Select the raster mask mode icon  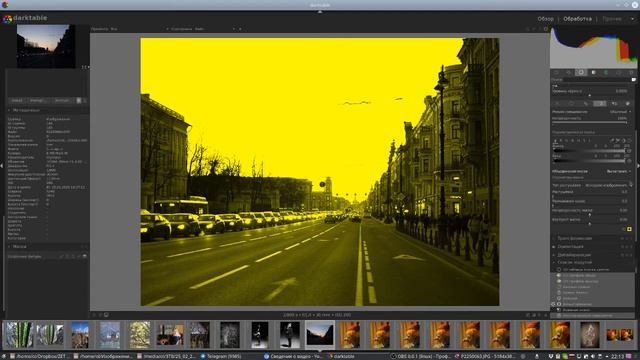pyautogui.click(x=628, y=104)
